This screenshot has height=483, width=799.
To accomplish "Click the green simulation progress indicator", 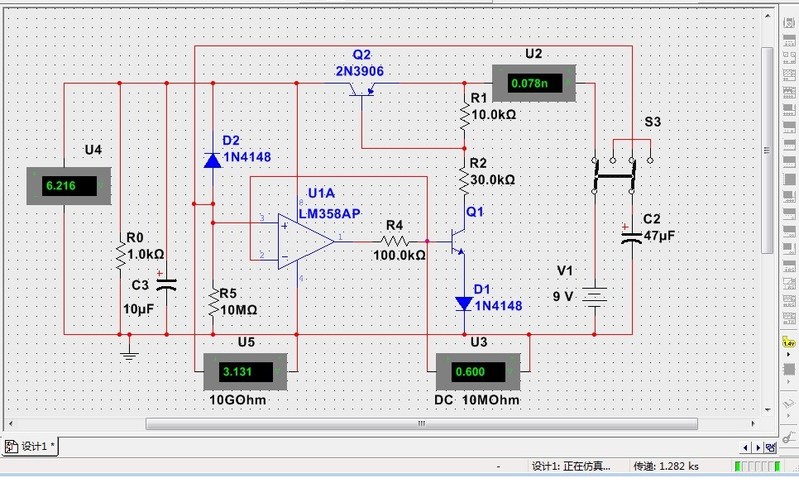I will pos(755,466).
